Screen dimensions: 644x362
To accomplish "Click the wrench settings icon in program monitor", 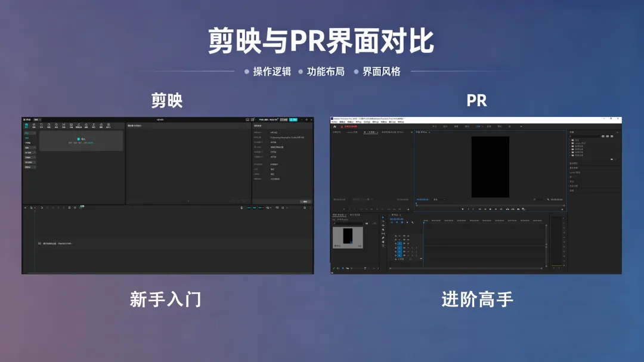I will click(x=549, y=199).
